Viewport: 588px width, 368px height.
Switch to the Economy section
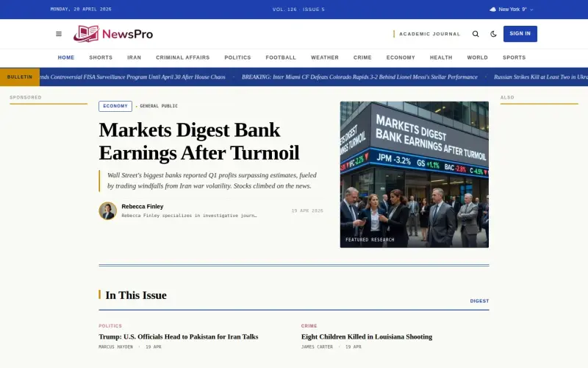coord(401,57)
